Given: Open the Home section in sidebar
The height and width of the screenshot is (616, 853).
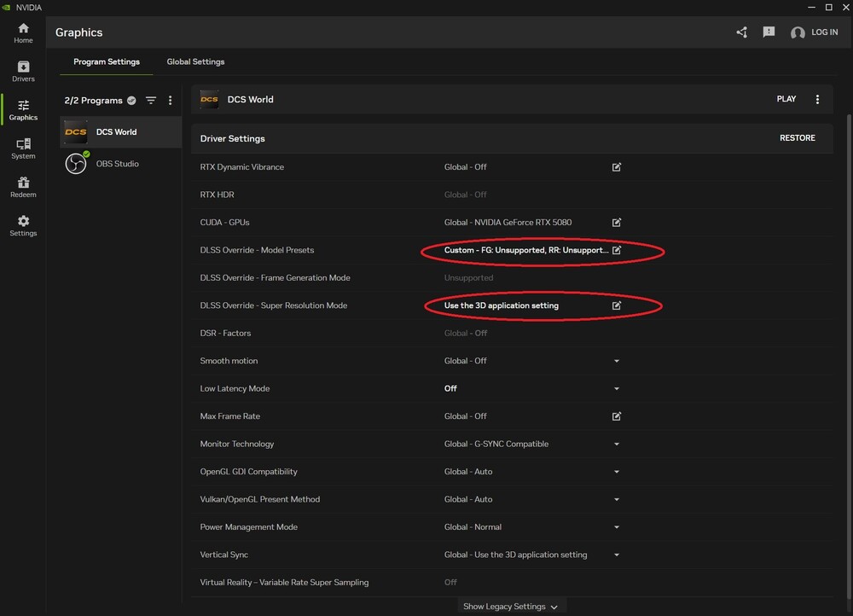Looking at the screenshot, I should tap(23, 32).
